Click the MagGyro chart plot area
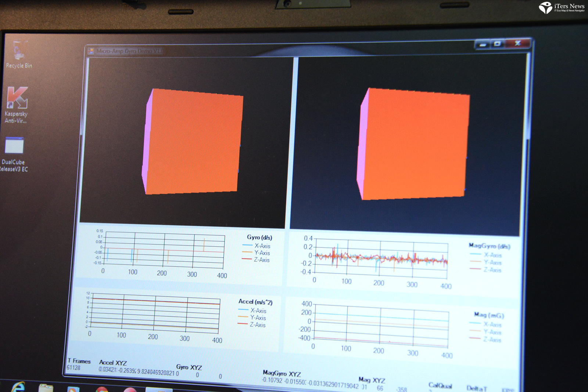The image size is (588, 392). tap(381, 258)
